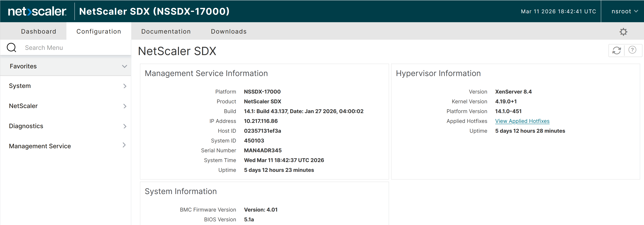Click the refresh icon near page title
This screenshot has width=644, height=225.
[x=616, y=50]
